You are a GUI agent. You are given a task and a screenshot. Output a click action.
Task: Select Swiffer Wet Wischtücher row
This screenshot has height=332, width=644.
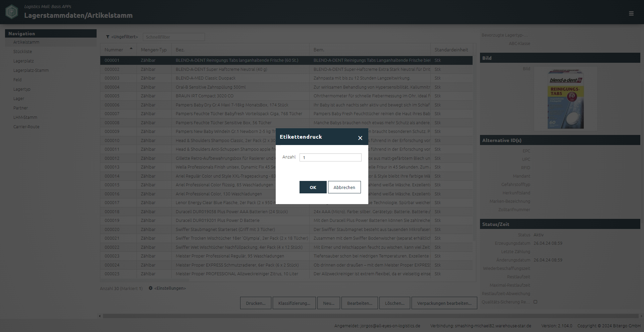286,247
